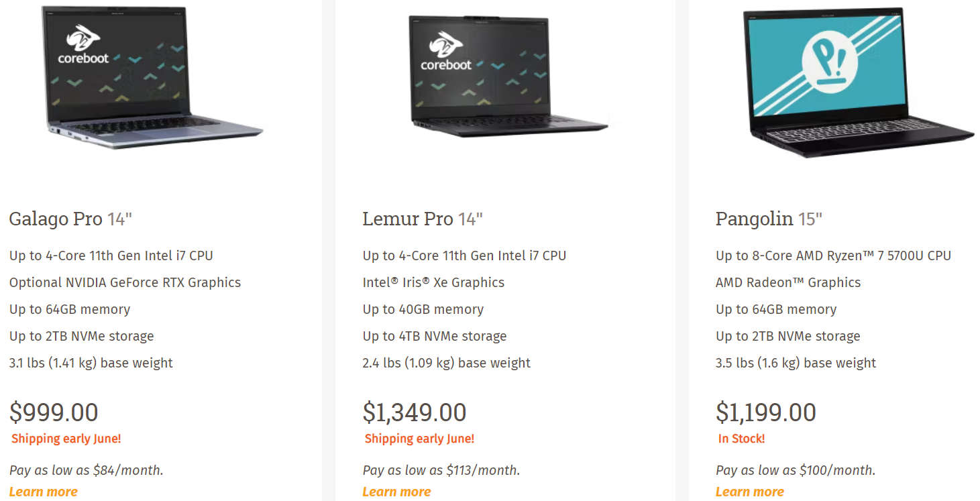Click the Pay as low as $84/month text
Viewport: 980px width, 501px height.
(87, 470)
